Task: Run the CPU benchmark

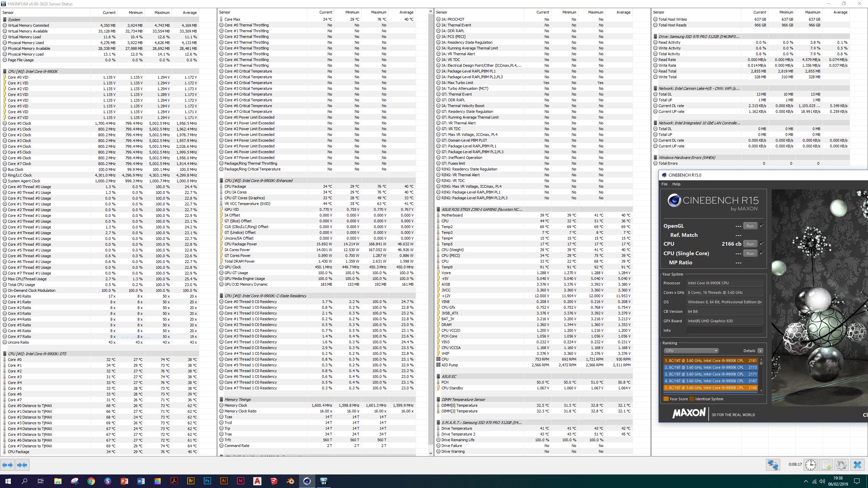Action: (750, 244)
